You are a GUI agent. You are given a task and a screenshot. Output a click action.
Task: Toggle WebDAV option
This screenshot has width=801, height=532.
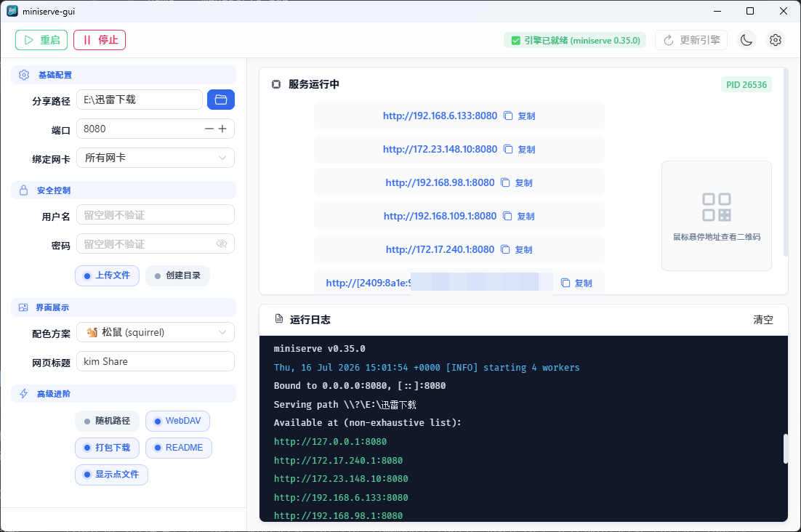178,421
